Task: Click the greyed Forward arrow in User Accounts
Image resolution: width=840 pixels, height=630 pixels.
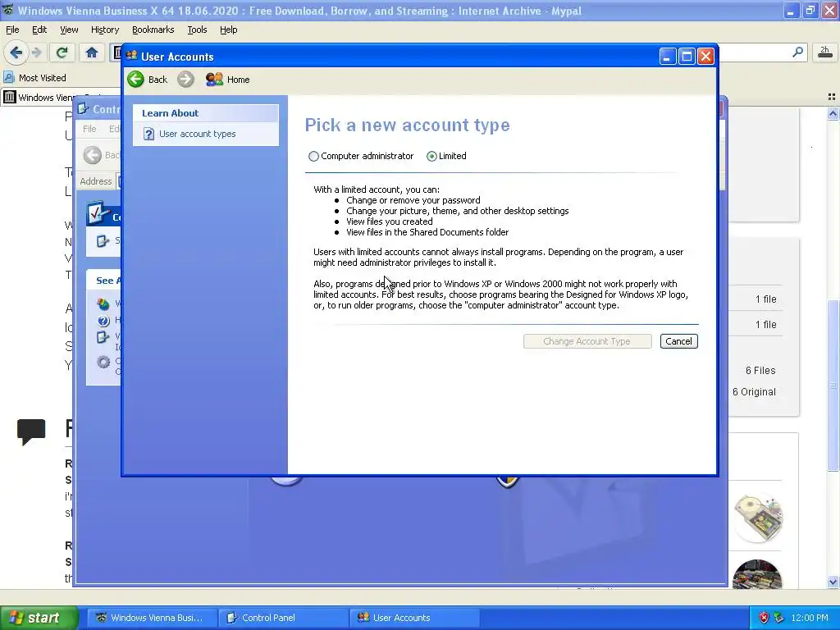Action: click(185, 80)
